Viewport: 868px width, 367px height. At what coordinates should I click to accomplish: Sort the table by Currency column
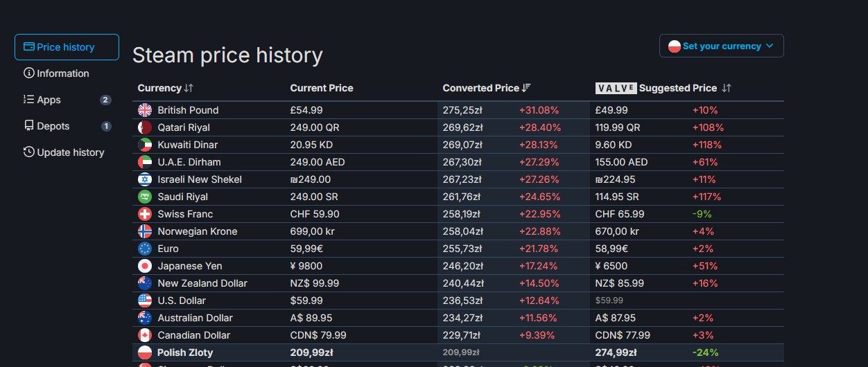click(x=165, y=88)
